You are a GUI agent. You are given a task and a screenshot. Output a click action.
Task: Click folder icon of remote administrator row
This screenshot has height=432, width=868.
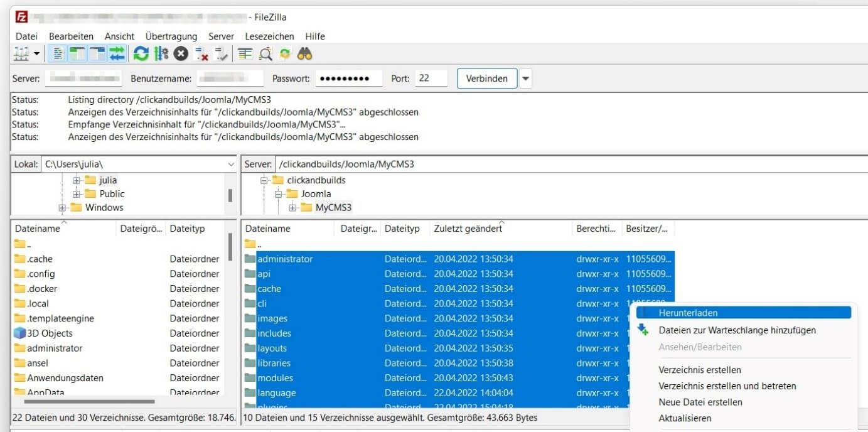250,259
